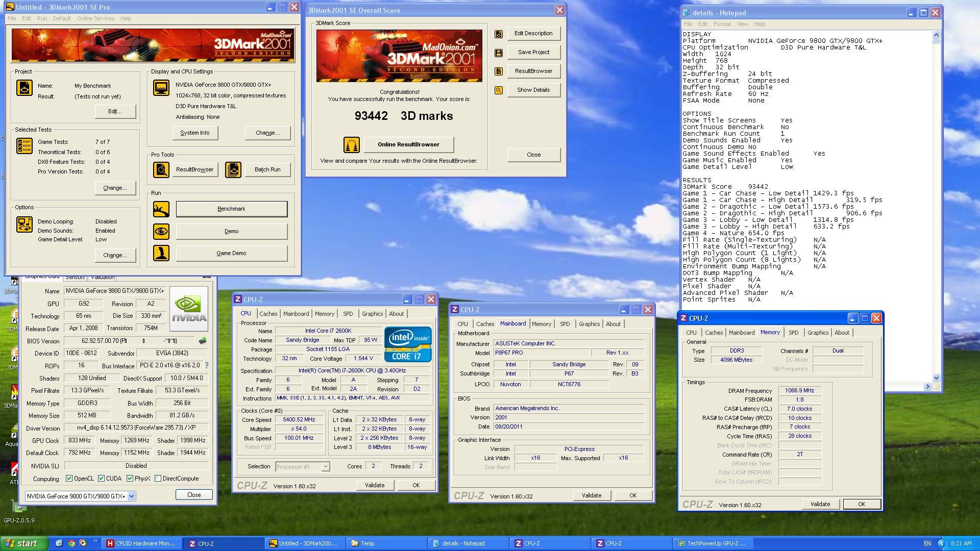
Task: Open the Online Services menu in 3DMark2001
Action: click(x=95, y=18)
